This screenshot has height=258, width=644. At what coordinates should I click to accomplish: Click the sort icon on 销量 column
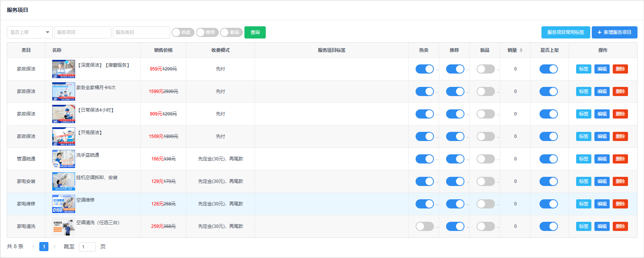(x=521, y=50)
